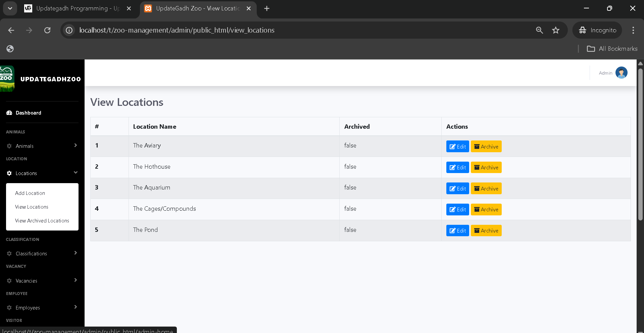Archive The Pond location

(x=486, y=231)
